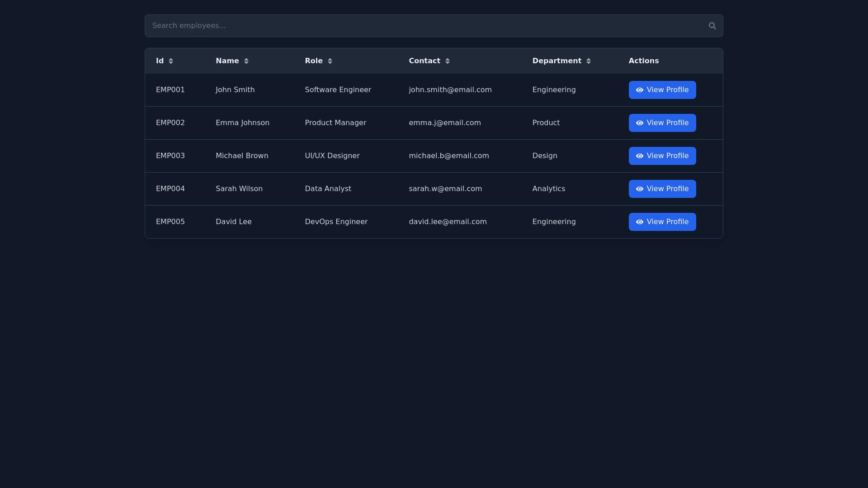Click the eye icon in John Smith's row
Screen dimensions: 868x488
coord(640,90)
